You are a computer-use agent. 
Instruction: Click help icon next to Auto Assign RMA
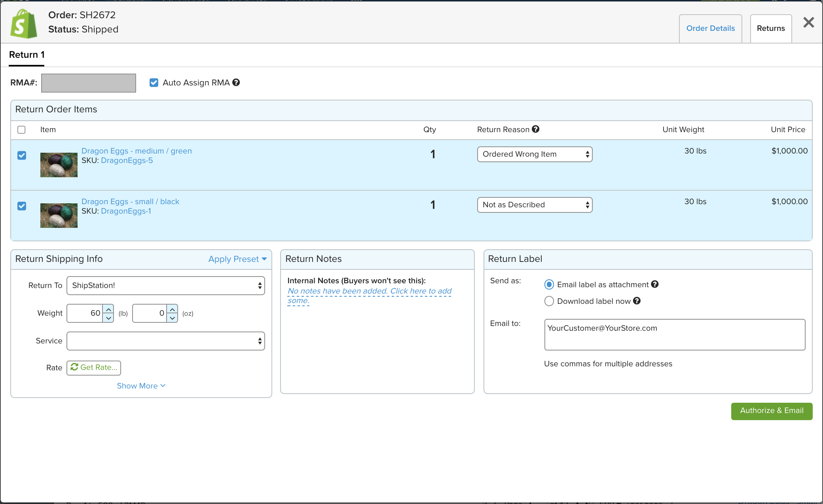pos(236,82)
